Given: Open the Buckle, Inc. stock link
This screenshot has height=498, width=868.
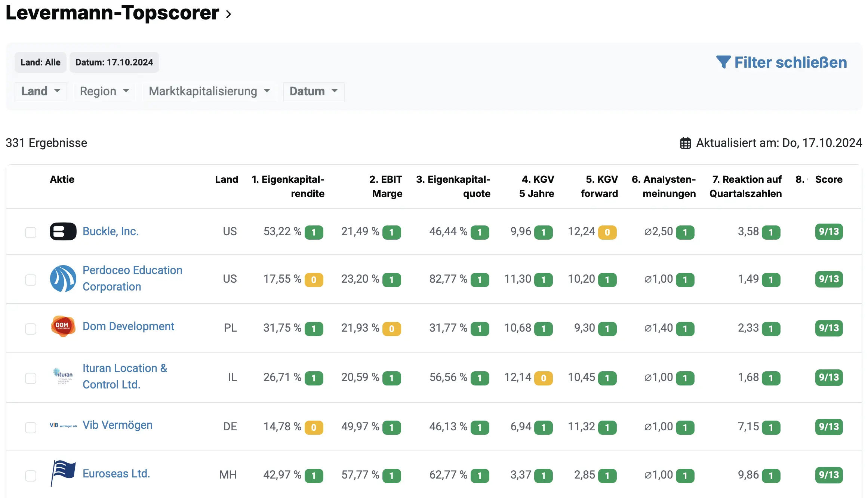Looking at the screenshot, I should 111,231.
